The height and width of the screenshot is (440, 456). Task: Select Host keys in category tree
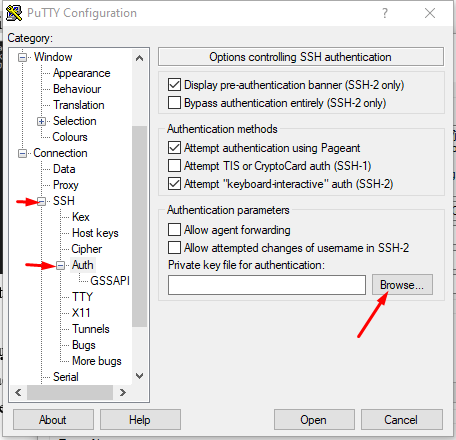tap(95, 233)
